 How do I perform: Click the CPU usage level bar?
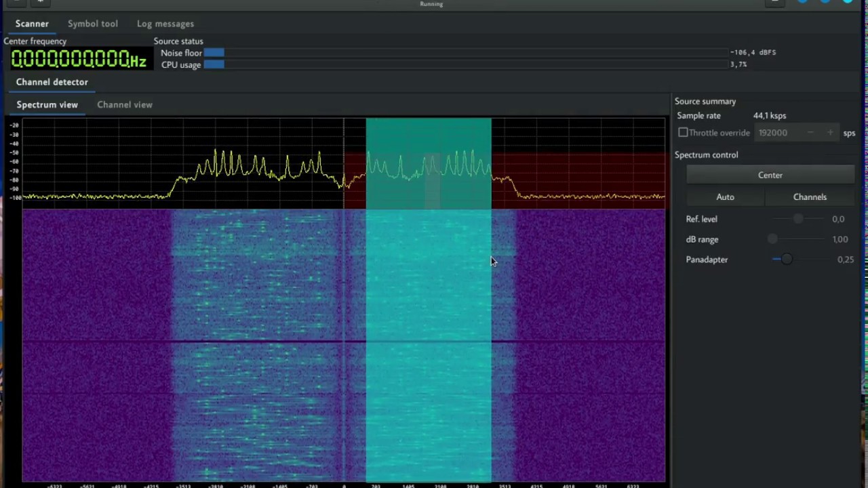(x=465, y=64)
